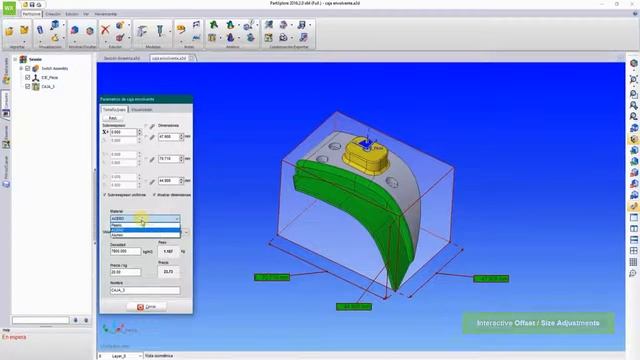Click the search field under the tree panel
Screen dimensions: 640x360
coord(40,320)
